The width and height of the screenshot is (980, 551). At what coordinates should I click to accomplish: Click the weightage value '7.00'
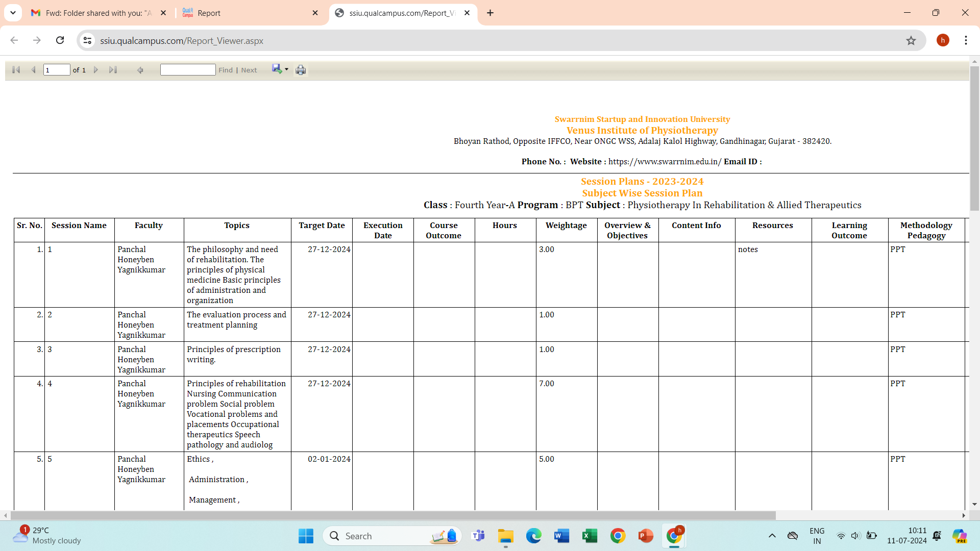(547, 384)
